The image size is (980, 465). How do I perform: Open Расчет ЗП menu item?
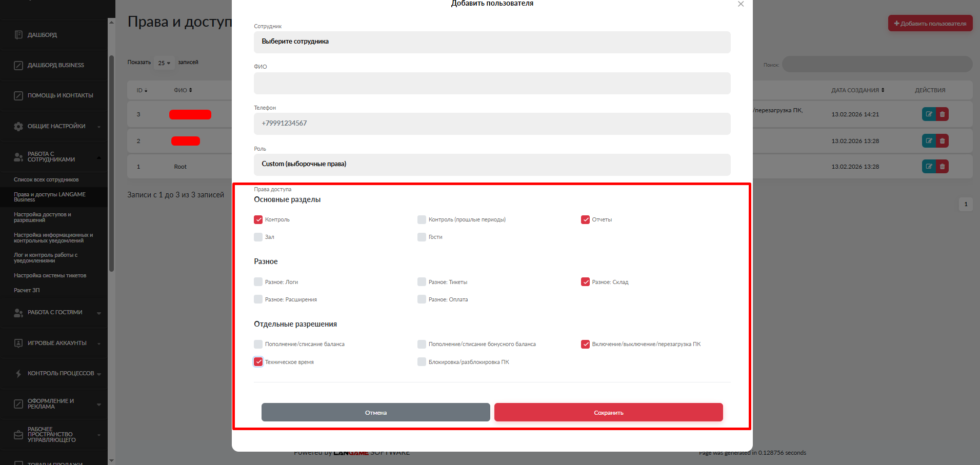point(27,290)
